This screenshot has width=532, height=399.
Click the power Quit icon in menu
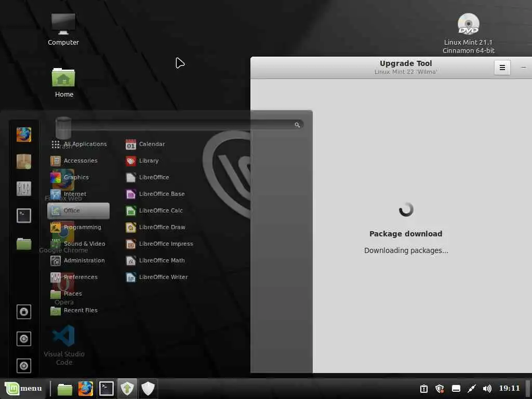24,366
